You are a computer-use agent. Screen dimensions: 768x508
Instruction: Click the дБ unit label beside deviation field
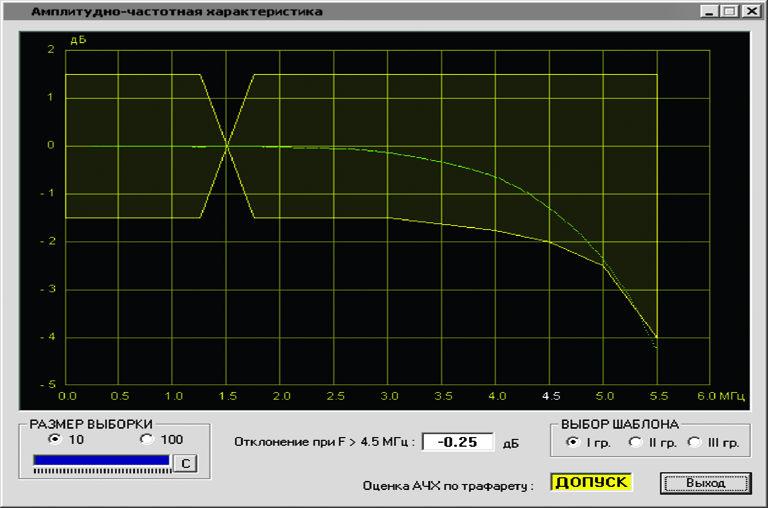[x=511, y=444]
